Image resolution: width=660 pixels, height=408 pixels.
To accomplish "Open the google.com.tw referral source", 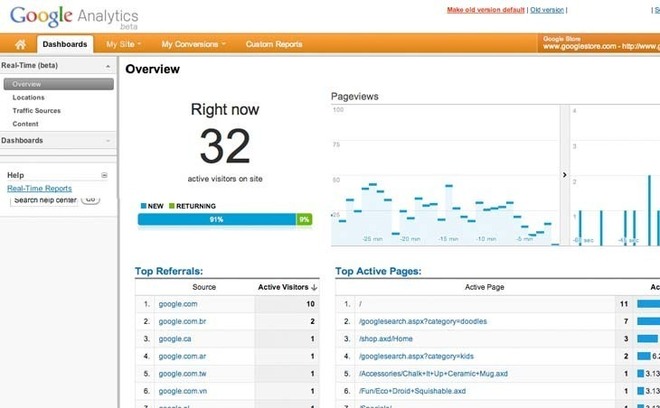I will (x=182, y=373).
